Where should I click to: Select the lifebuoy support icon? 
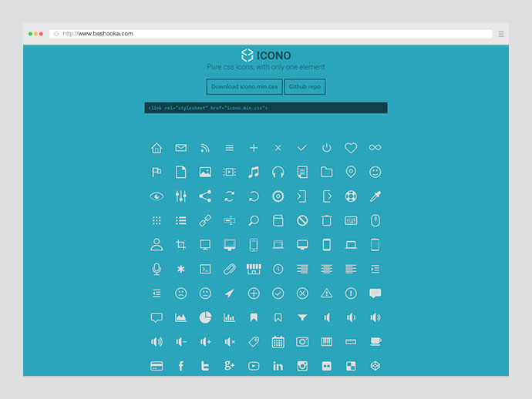coord(351,196)
